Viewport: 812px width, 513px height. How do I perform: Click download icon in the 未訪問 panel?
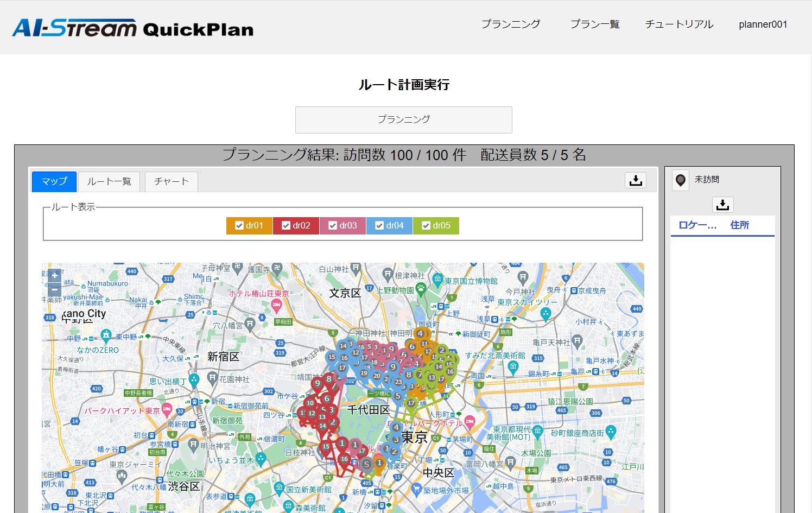(722, 205)
